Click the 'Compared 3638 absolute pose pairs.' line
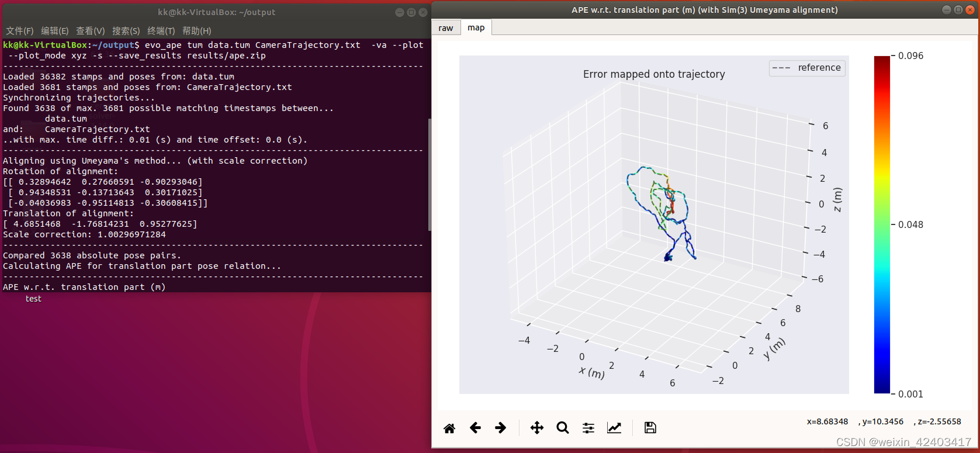Image resolution: width=980 pixels, height=453 pixels. point(92,255)
